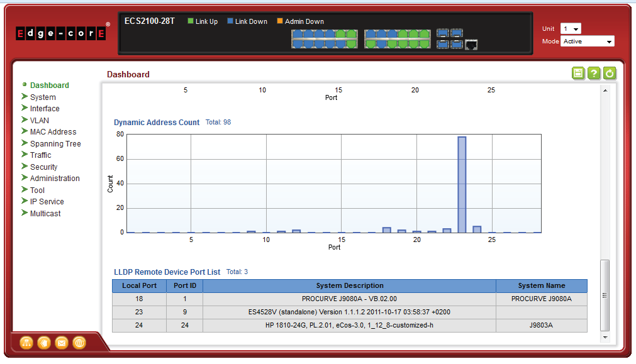Click the save configuration icon
Screen dimensions: 636x364
[x=578, y=73]
